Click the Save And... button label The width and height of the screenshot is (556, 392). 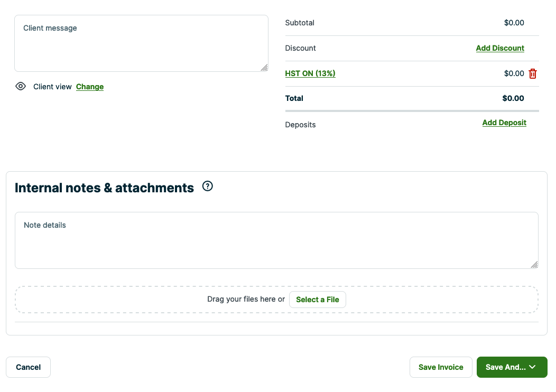(506, 367)
